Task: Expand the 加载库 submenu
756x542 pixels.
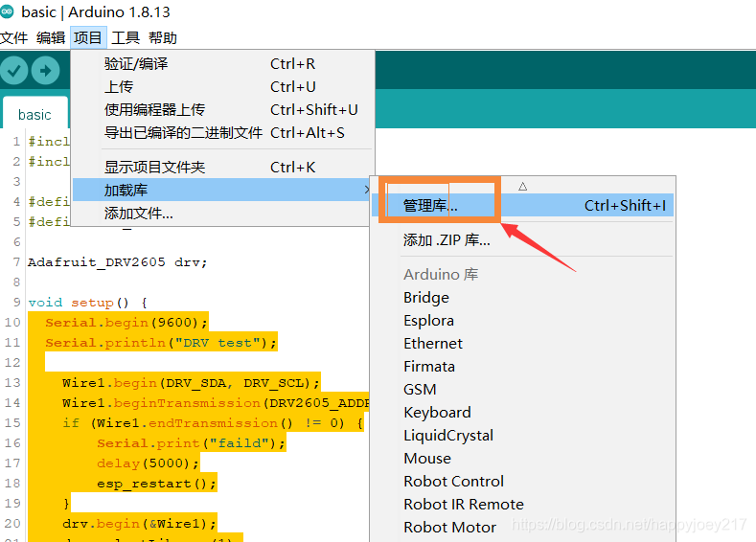Action: [222, 190]
